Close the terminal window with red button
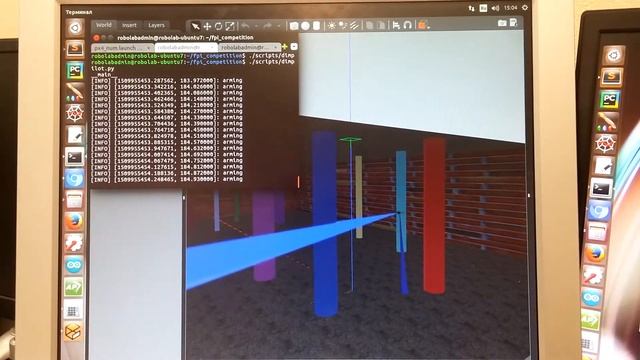Screen dimensions: 640x360 [96, 38]
